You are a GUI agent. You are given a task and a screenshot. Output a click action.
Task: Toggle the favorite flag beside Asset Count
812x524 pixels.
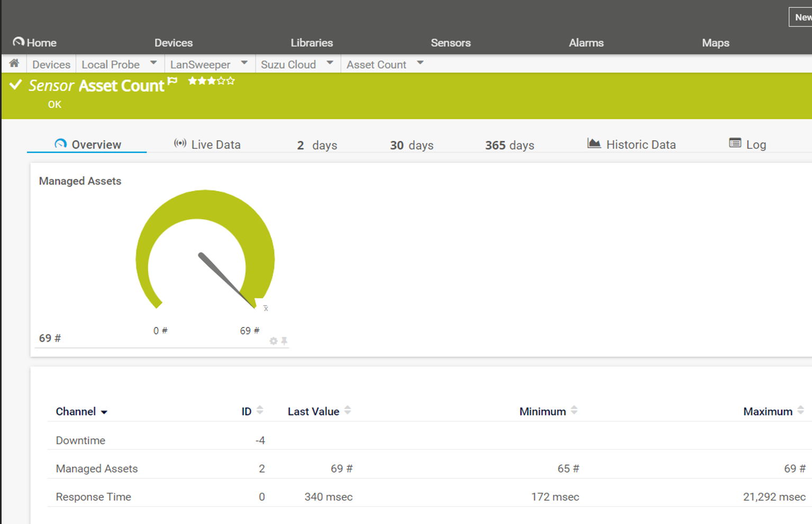click(172, 81)
